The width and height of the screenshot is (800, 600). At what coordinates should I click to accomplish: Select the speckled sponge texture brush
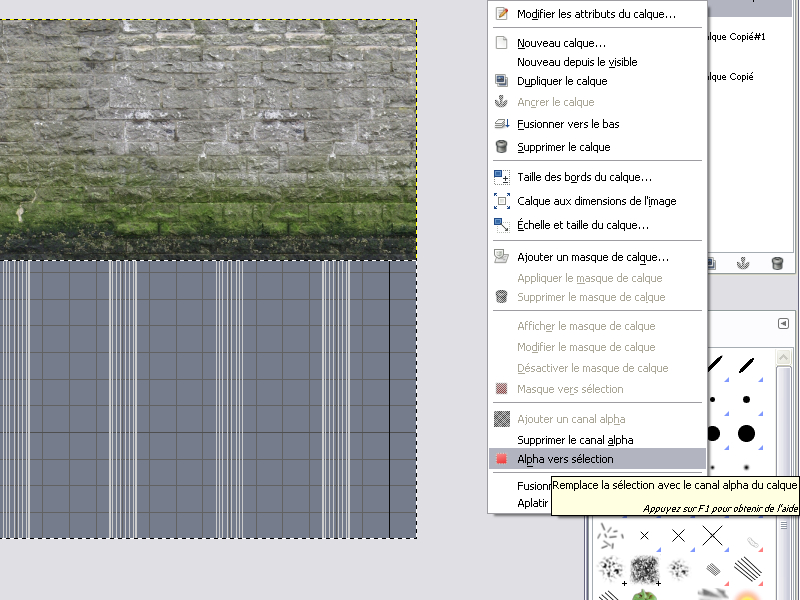pos(610,569)
